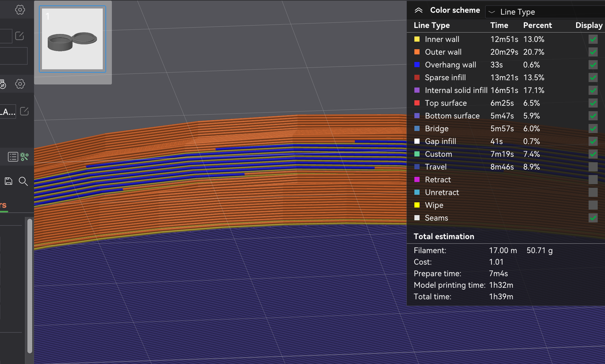This screenshot has height=364, width=605.
Task: Select the Sparse infill legend entry
Action: [445, 77]
